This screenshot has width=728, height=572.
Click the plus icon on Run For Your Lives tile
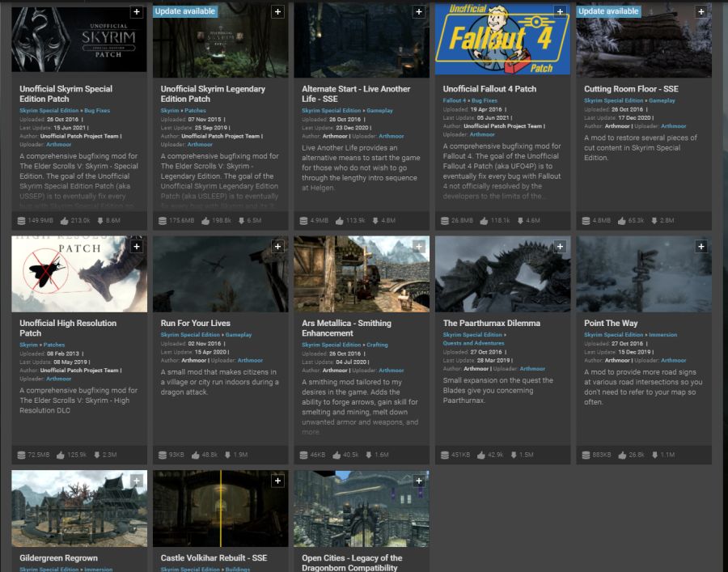click(277, 246)
